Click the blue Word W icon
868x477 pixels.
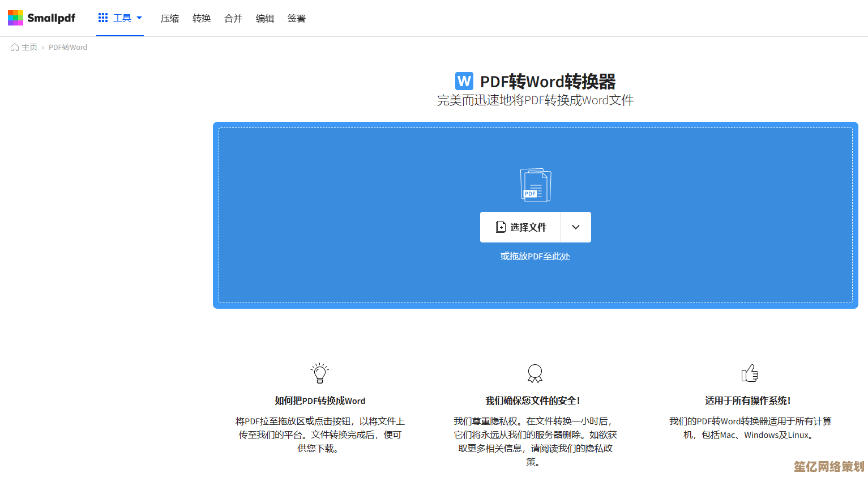pos(464,81)
